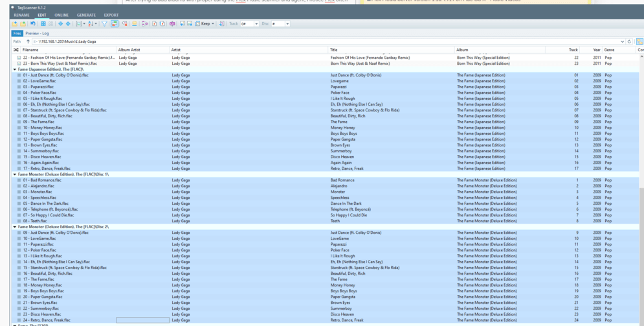
Task: Click the title cell Dance In The Dark
Action: pyautogui.click(x=346, y=204)
